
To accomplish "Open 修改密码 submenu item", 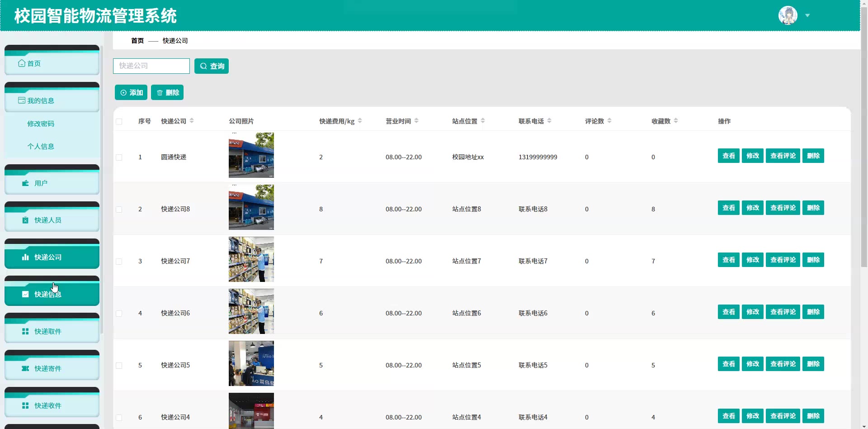I will point(41,124).
